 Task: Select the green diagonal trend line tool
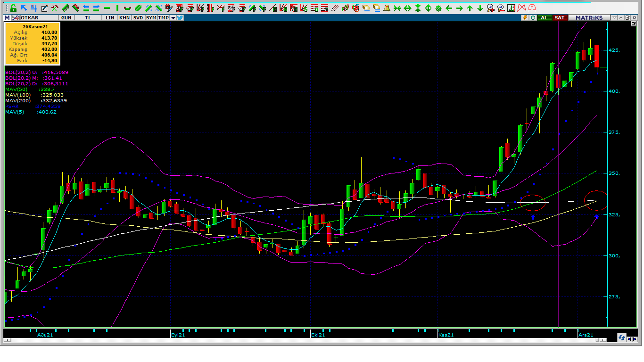tap(138, 8)
